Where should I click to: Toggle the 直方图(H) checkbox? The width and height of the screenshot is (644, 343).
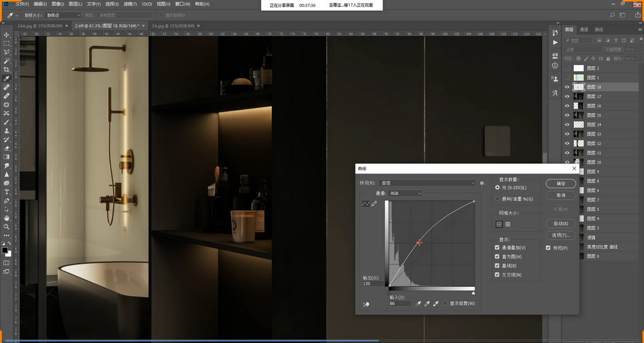(x=497, y=257)
